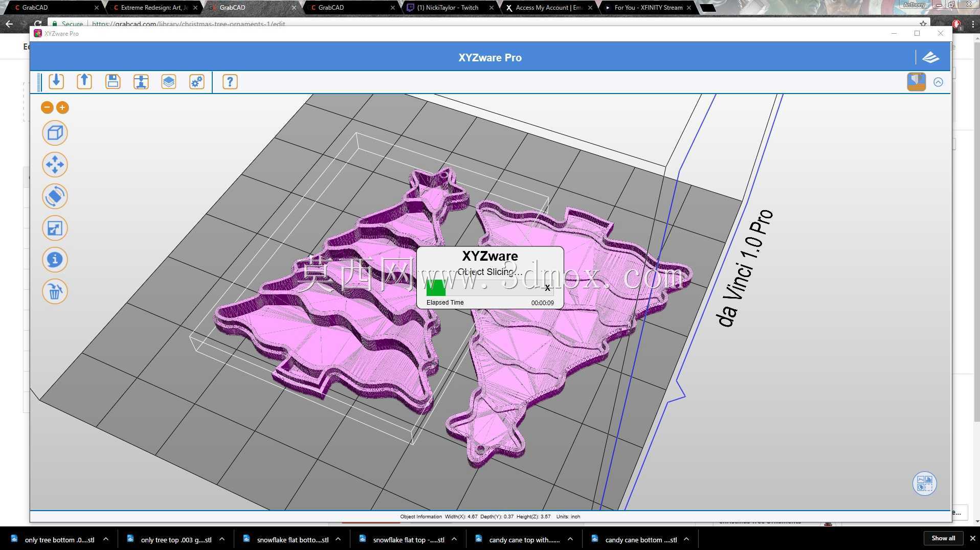980x550 pixels.
Task: Reload the page in Chrome
Action: [38, 24]
